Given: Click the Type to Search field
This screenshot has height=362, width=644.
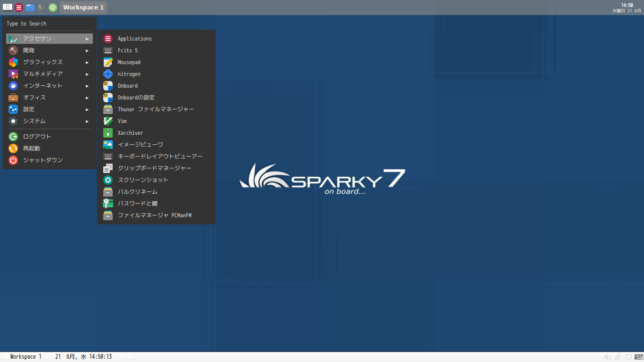Looking at the screenshot, I should tap(50, 24).
